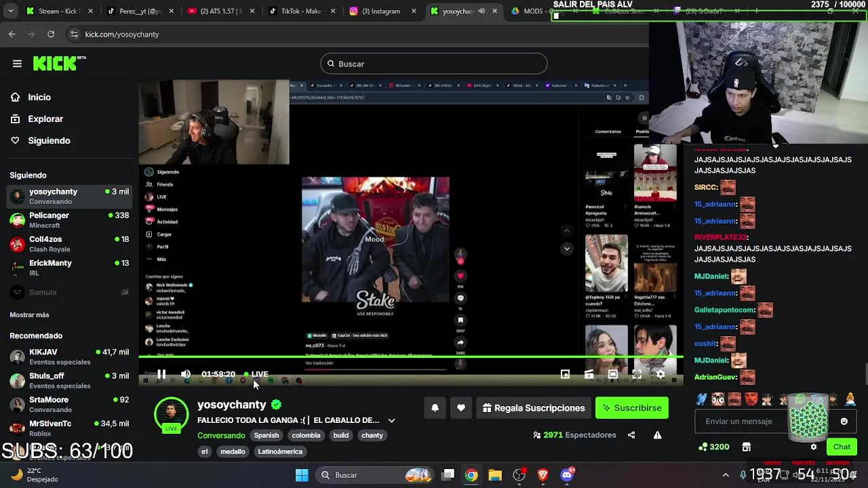Click the Explorar browse icon in the sidebar

[x=15, y=119]
